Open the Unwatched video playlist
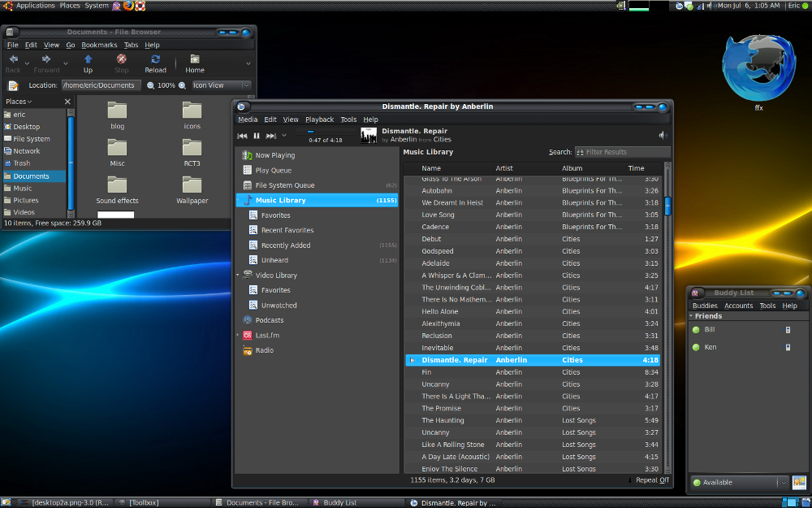 coord(317,306)
